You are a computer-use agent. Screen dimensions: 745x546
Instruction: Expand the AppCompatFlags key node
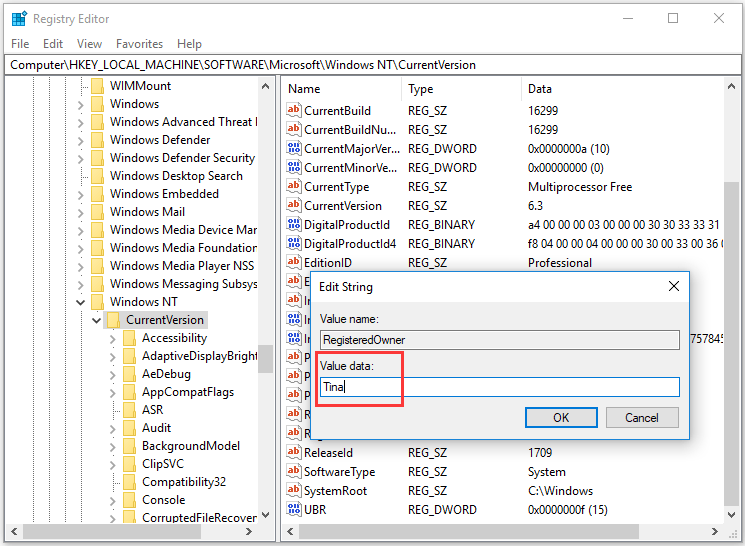(x=113, y=393)
